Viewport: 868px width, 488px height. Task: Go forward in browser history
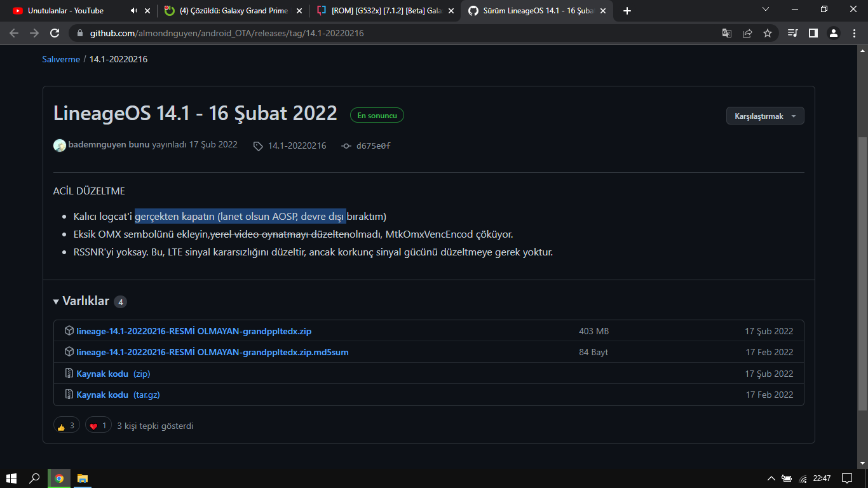(x=34, y=33)
